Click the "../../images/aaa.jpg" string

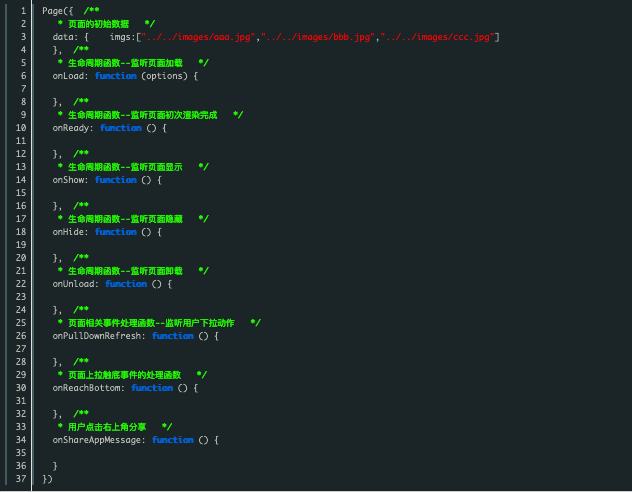197,37
